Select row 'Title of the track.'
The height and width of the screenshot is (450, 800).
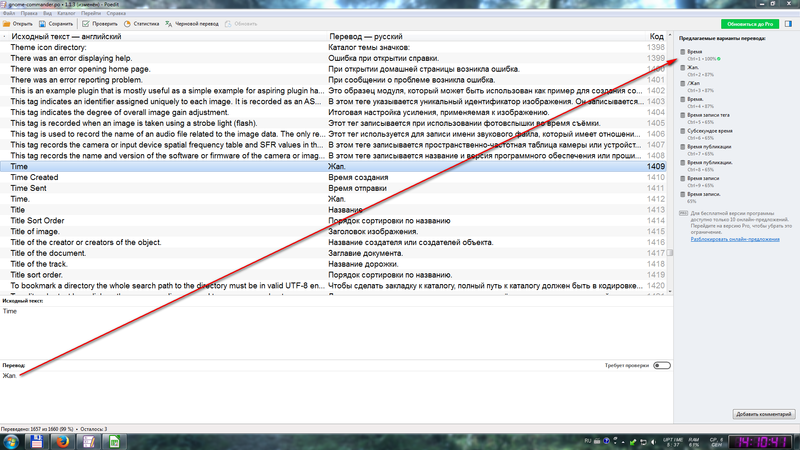[334, 264]
